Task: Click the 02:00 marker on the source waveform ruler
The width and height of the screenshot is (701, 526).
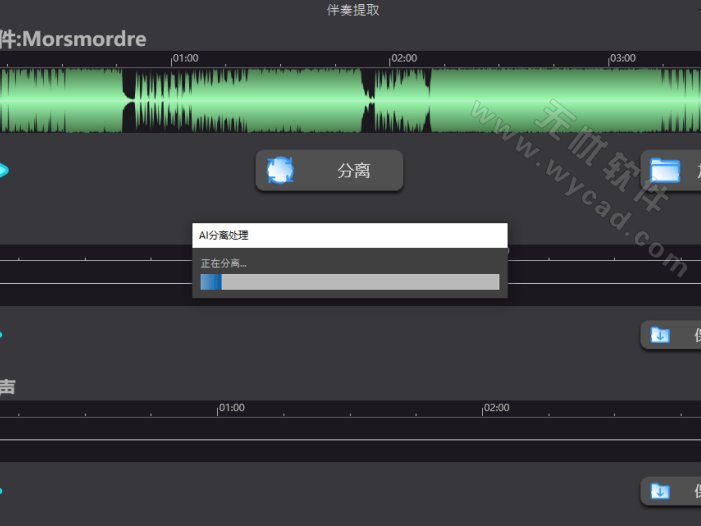Action: (x=404, y=58)
